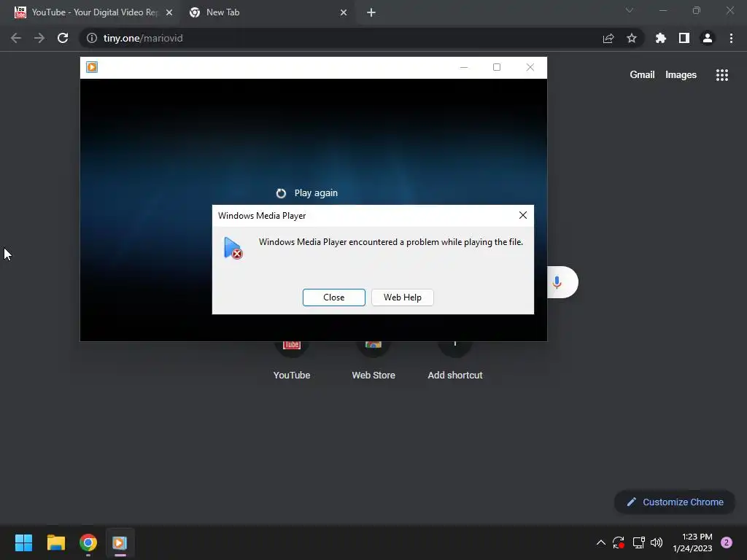Show hidden system tray icons

tap(601, 542)
